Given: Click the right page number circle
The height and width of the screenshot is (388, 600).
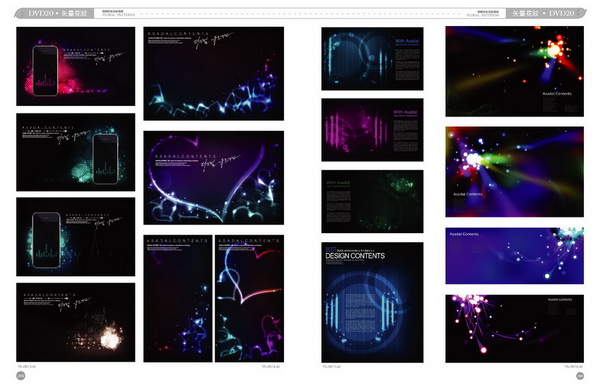Looking at the screenshot, I should pos(580,376).
